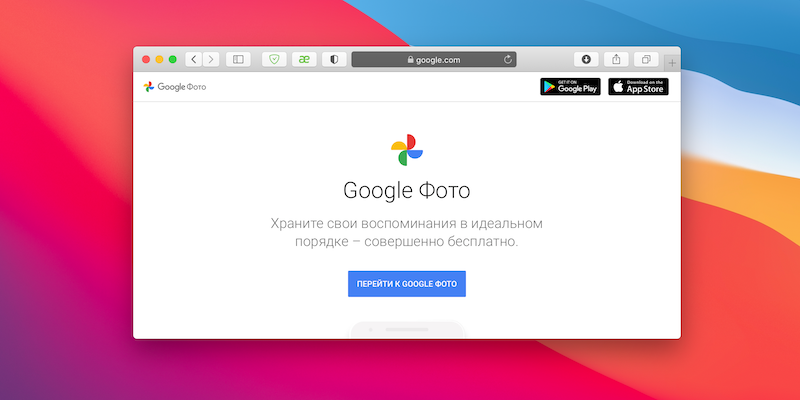The width and height of the screenshot is (800, 400).
Task: Open the Get it on Google Play badge
Action: pyautogui.click(x=570, y=87)
